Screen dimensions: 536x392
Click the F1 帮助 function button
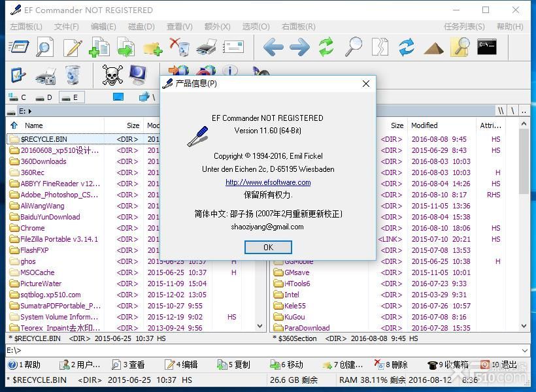click(24, 365)
